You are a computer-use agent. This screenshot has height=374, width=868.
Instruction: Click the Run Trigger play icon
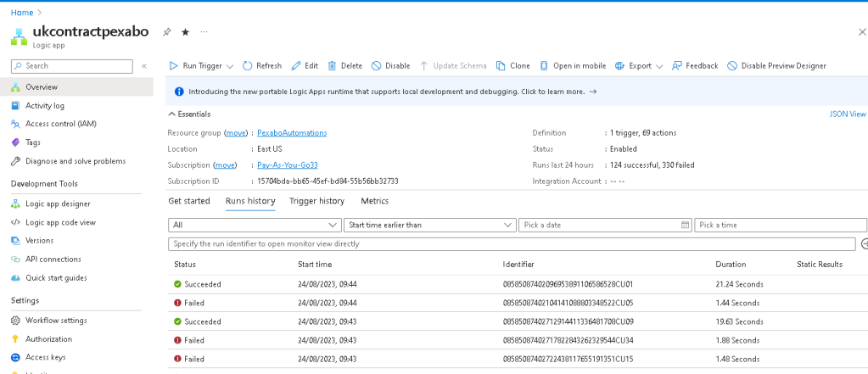click(173, 66)
